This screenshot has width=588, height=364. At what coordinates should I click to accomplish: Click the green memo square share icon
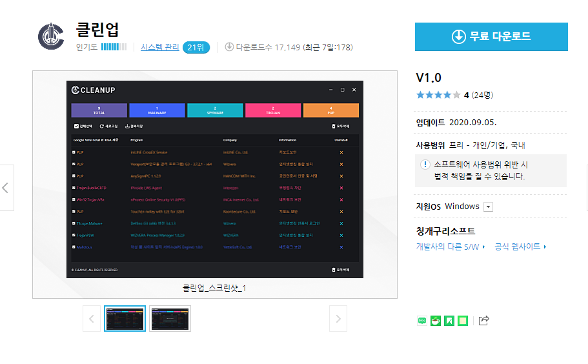pyautogui.click(x=463, y=321)
